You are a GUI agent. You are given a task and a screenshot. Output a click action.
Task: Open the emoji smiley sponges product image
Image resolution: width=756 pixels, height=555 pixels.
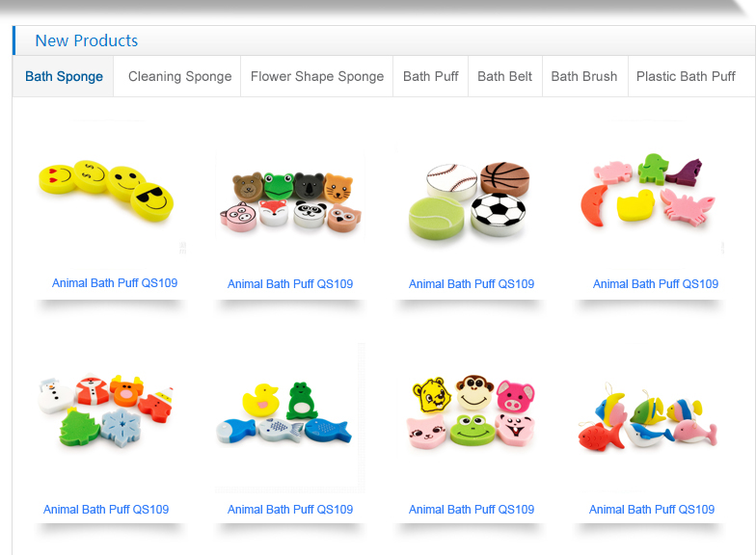click(x=111, y=193)
